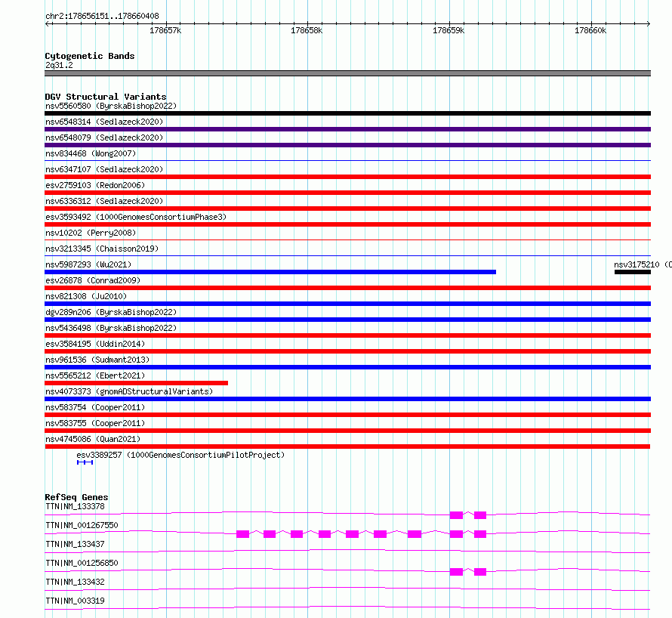Viewport: 672px width, 618px height.
Task: Open nsv5436498 (ByrskaBishop2022) variant
Action: (111, 328)
